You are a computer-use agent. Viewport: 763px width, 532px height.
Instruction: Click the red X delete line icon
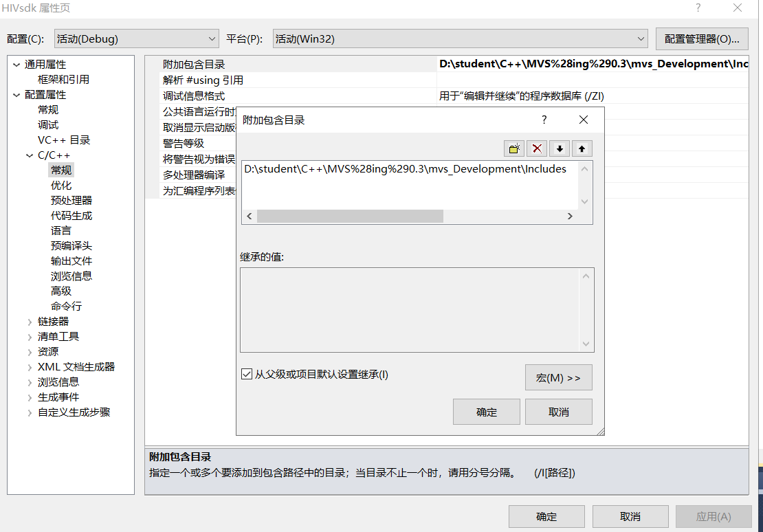tap(537, 148)
